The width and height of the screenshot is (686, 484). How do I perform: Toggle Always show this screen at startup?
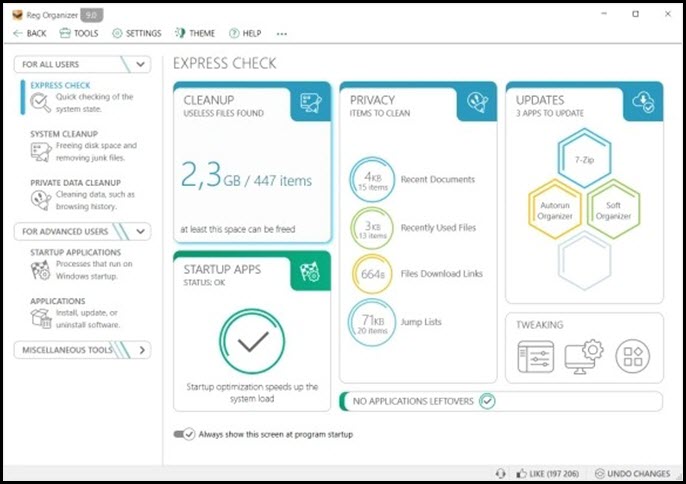point(184,435)
